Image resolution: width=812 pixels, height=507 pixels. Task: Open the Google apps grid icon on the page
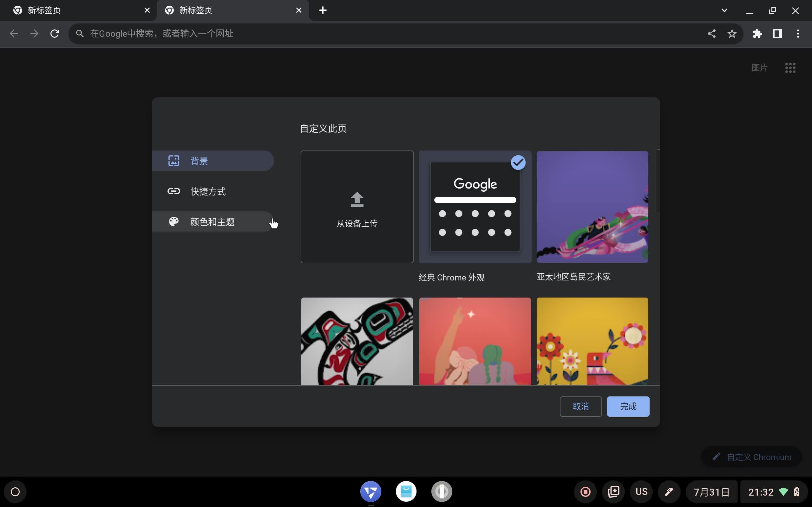(x=790, y=68)
